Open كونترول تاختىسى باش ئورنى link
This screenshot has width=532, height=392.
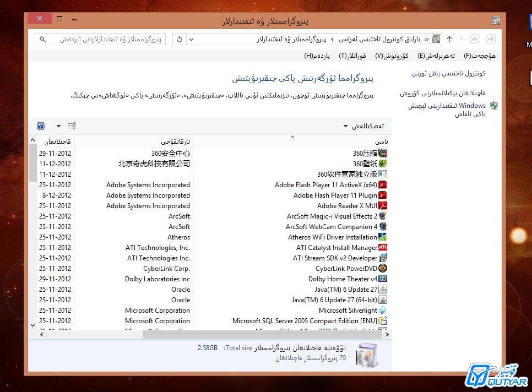(448, 73)
